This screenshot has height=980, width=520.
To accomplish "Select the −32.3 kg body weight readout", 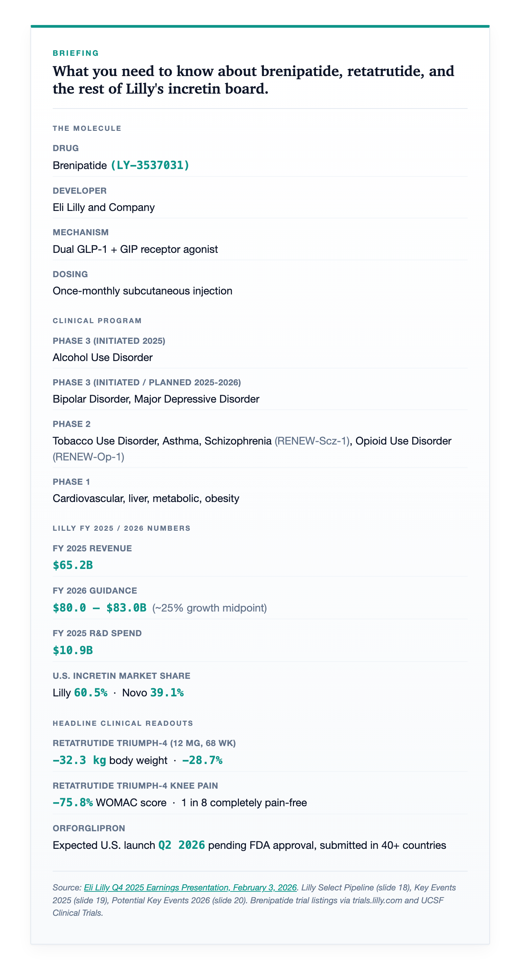I will pyautogui.click(x=110, y=760).
